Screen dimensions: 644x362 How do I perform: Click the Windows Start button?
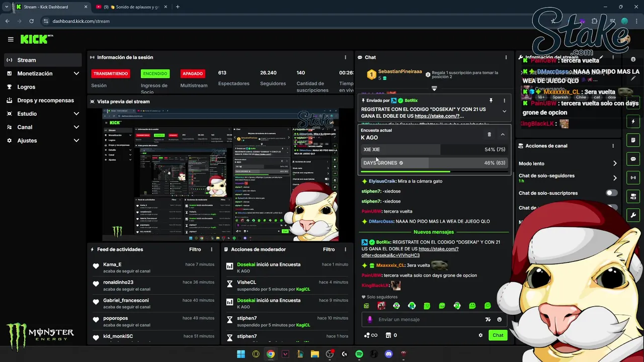241,354
